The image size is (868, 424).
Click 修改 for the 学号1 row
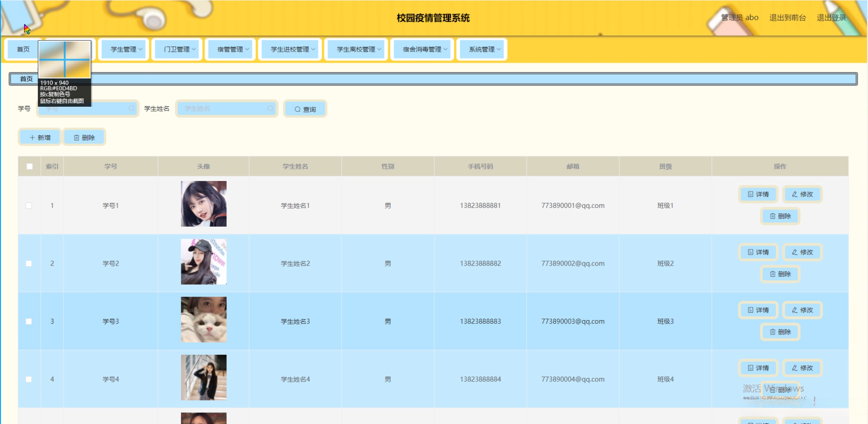(x=802, y=194)
